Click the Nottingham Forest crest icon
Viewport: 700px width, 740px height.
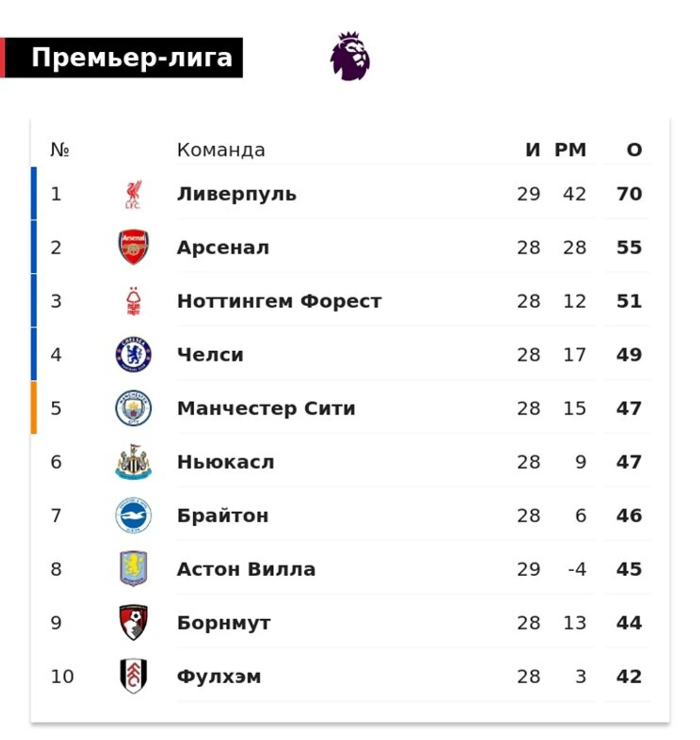point(133,301)
